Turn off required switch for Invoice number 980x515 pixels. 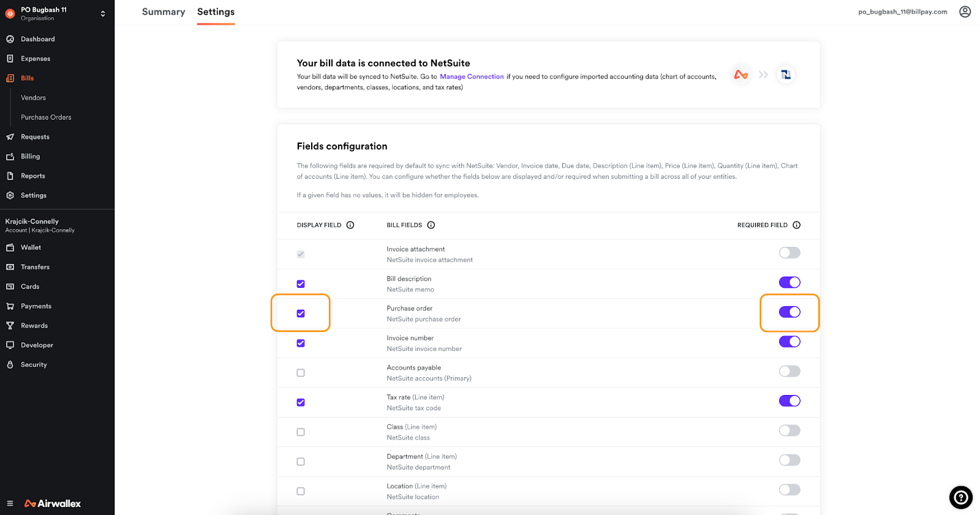click(790, 342)
